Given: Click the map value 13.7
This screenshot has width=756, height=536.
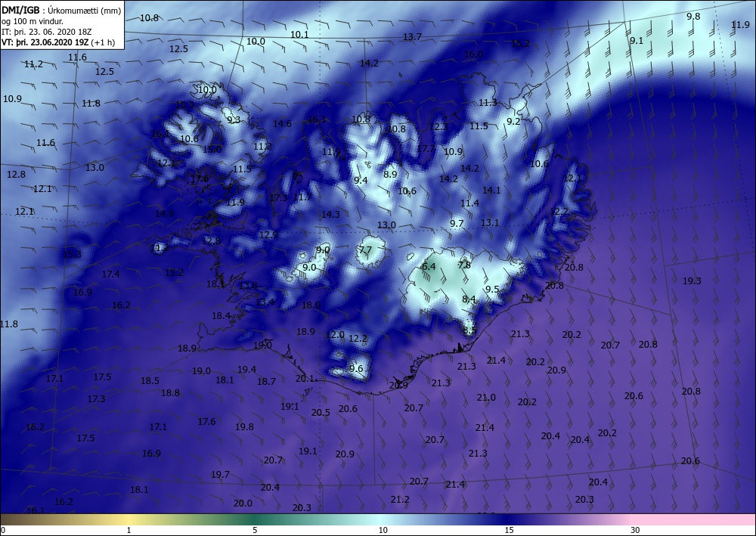Looking at the screenshot, I should [412, 36].
